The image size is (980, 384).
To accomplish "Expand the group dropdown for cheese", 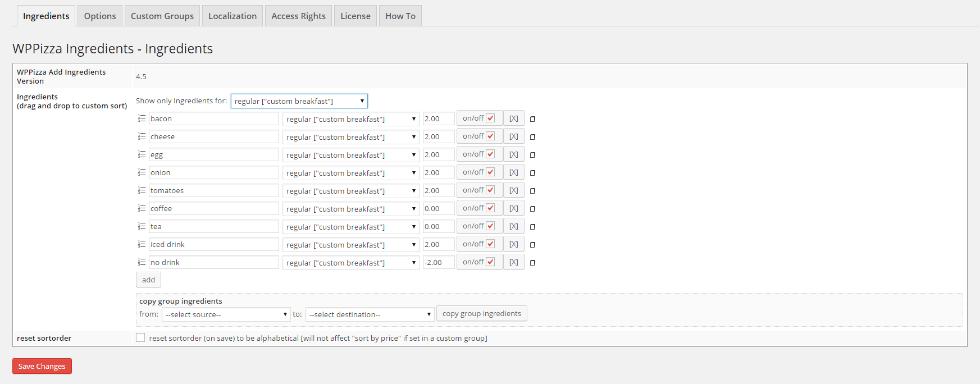I will 351,137.
